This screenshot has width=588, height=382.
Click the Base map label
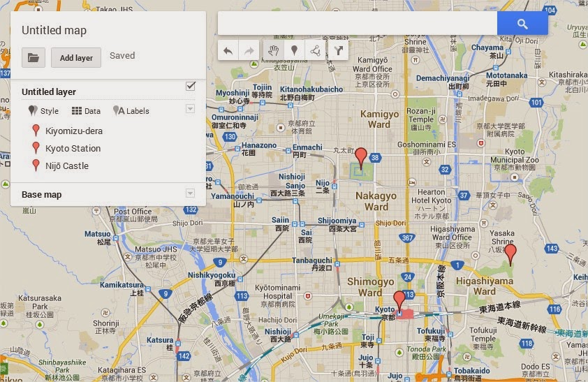[x=42, y=195]
